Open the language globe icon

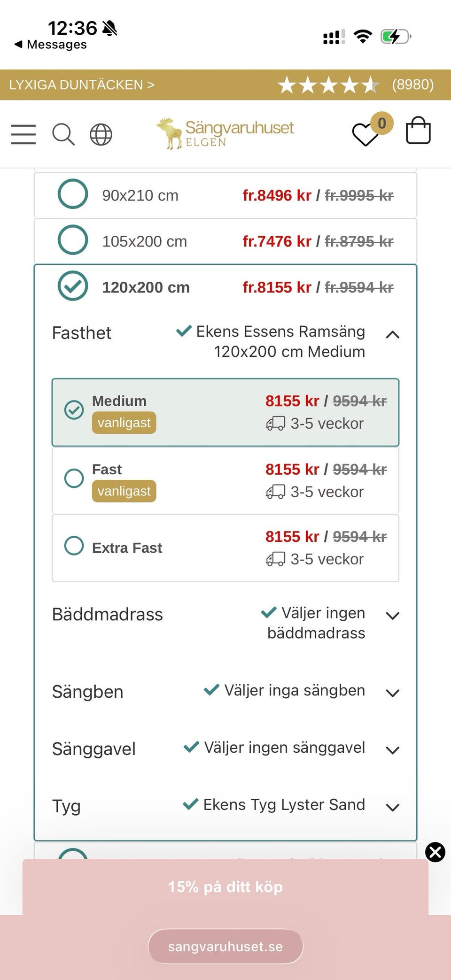point(101,134)
